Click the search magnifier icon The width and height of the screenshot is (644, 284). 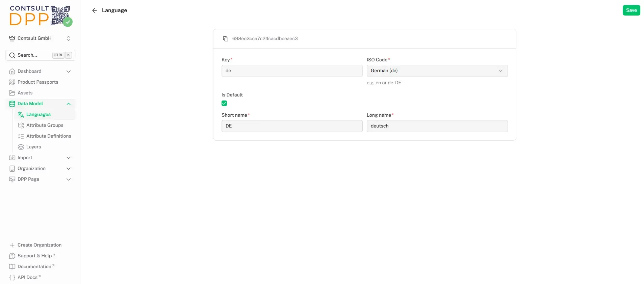point(12,55)
